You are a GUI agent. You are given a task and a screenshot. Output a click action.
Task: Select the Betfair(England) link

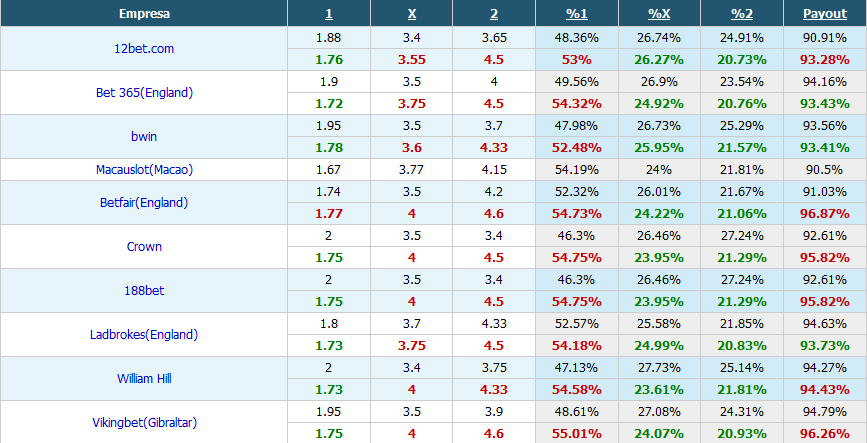tap(144, 202)
